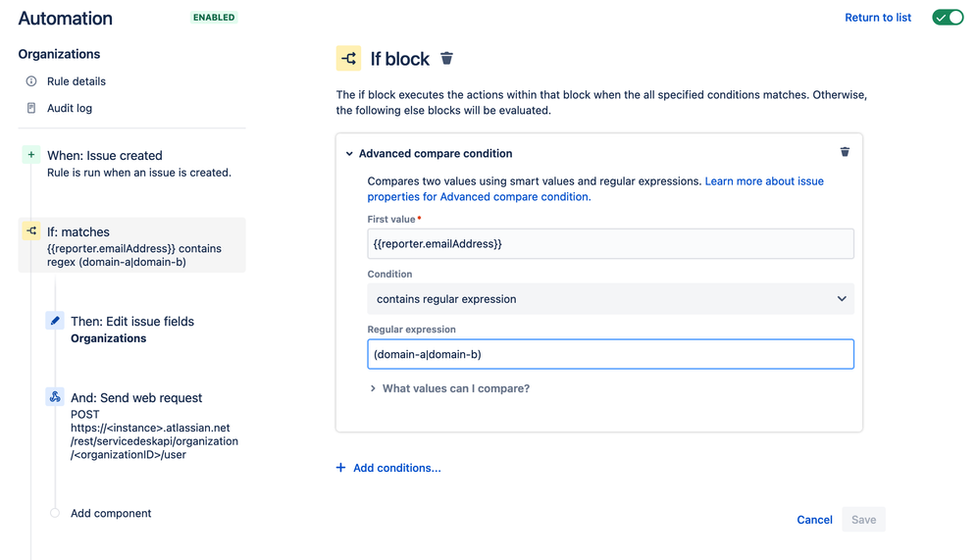Click the info icon beside Rule details
The width and height of the screenshot is (979, 560).
(x=31, y=81)
